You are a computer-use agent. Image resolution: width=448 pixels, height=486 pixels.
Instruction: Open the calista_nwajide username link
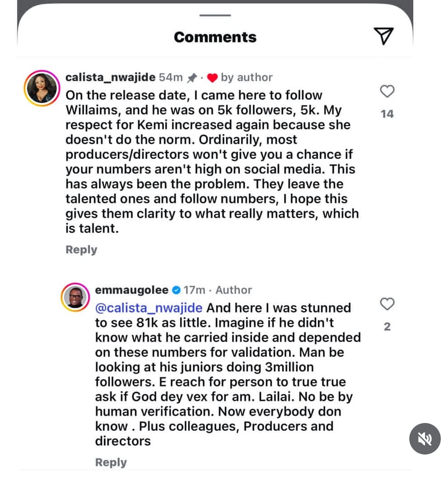[110, 77]
